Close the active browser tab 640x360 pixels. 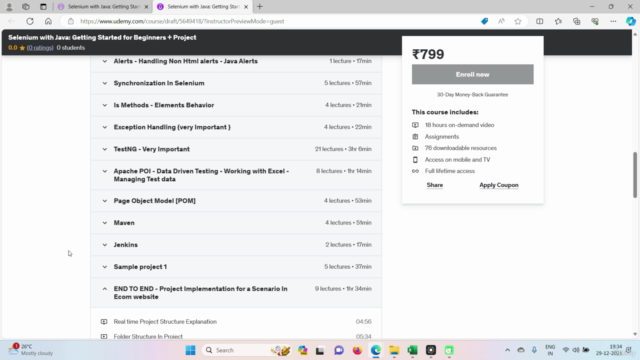coord(246,7)
